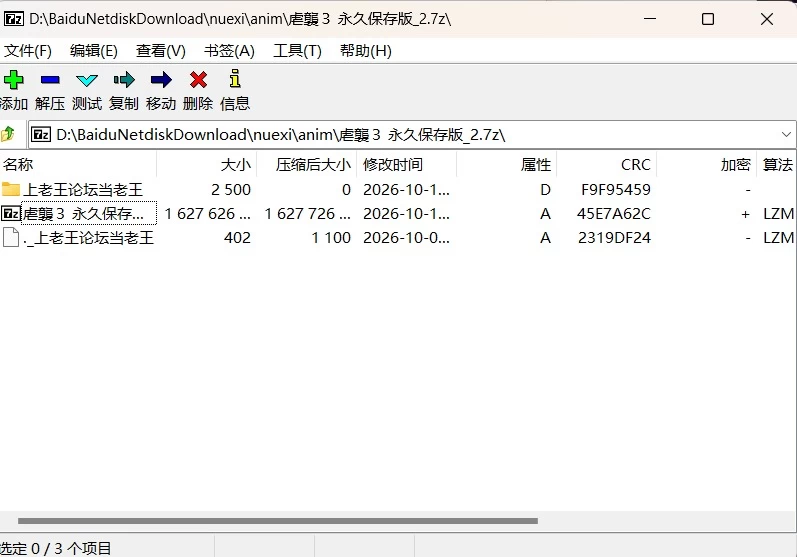Click the size value 1 627 626 ...
This screenshot has width=797, height=557.
207,213
